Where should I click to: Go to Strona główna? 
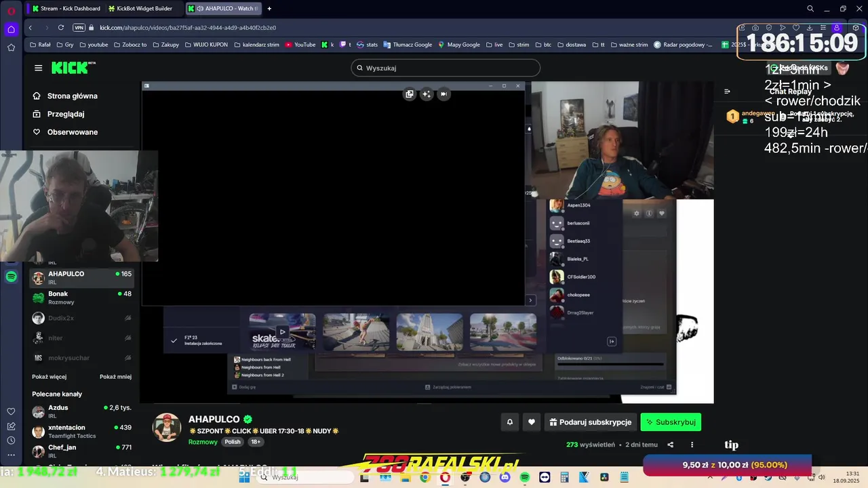coord(65,96)
